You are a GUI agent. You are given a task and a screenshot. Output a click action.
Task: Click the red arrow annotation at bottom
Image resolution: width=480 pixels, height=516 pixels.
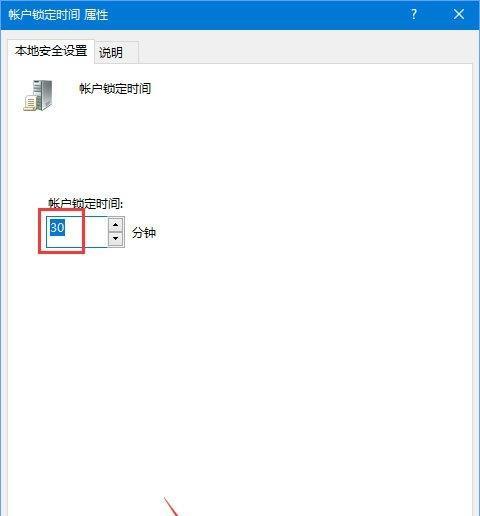coord(171,507)
